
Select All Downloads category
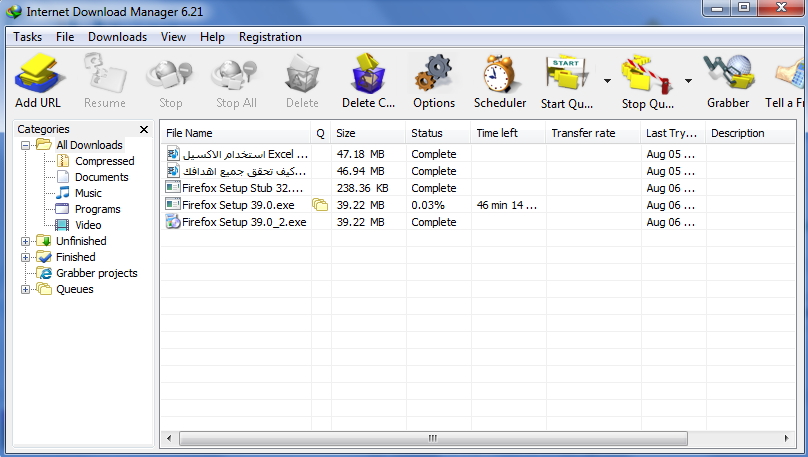tap(89, 145)
